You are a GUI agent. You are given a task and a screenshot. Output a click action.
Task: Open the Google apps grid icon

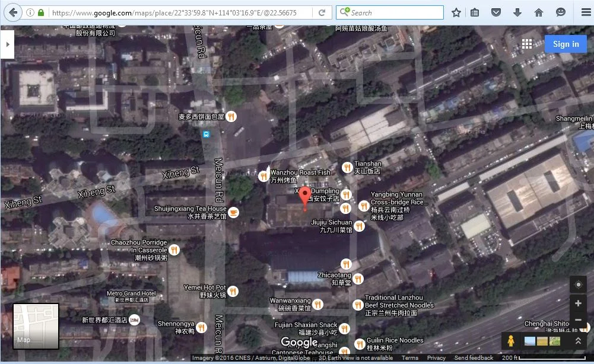pos(526,44)
